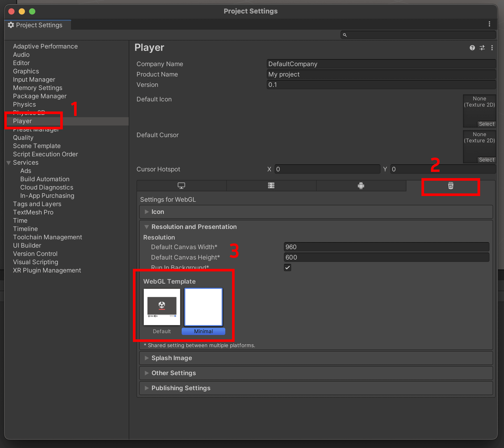Open Memory Settings category
504x448 pixels.
[38, 88]
